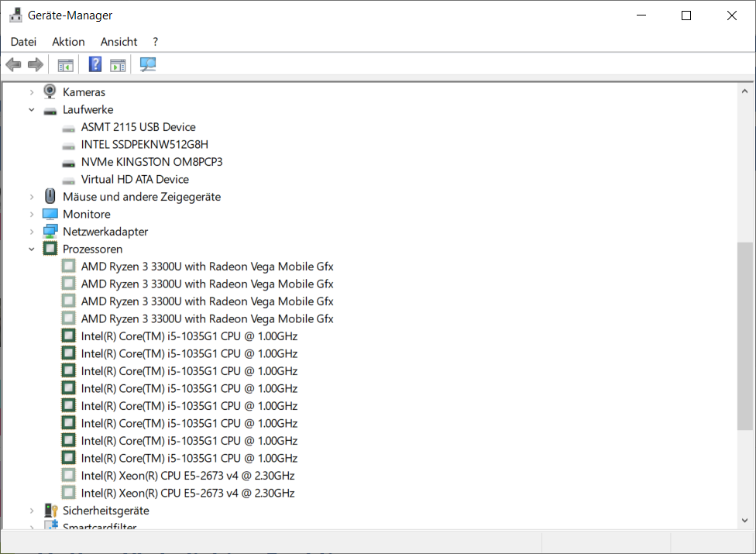Select the Kameras label
This screenshot has height=554, width=756.
pyautogui.click(x=84, y=92)
